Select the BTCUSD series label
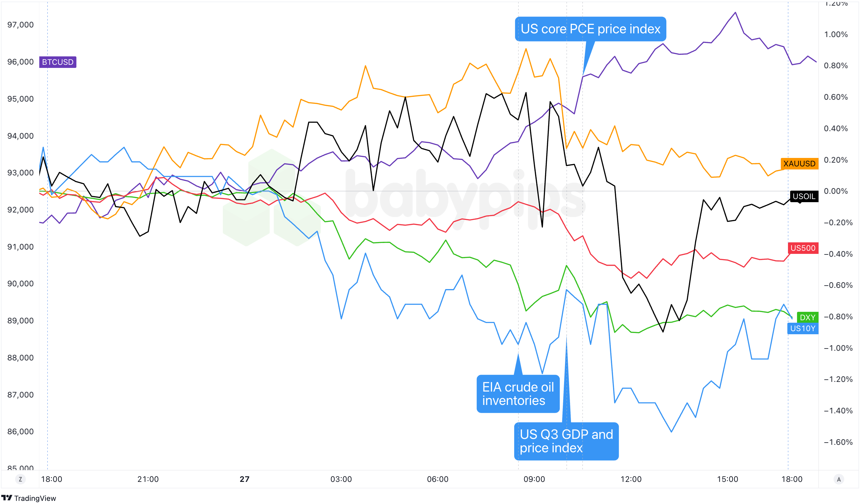860x504 pixels. tap(58, 62)
